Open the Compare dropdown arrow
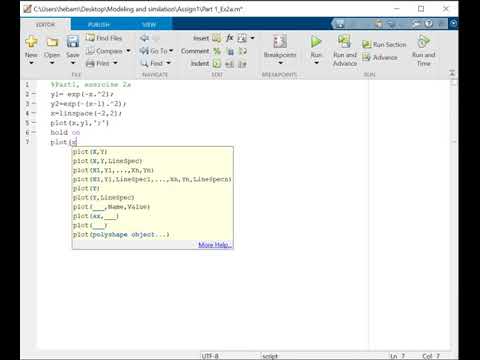Screen dimensions: 480x360 tap(128, 51)
